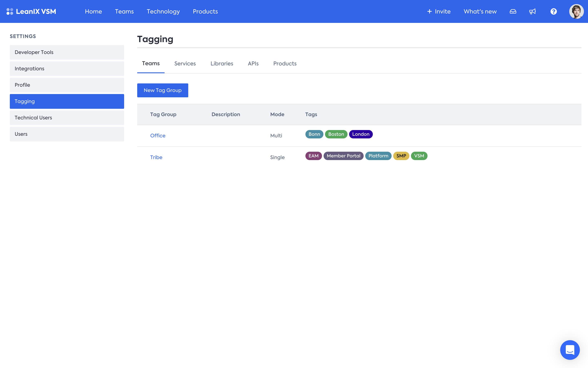Image resolution: width=588 pixels, height=368 pixels.
Task: Click the Invite button
Action: pyautogui.click(x=439, y=11)
